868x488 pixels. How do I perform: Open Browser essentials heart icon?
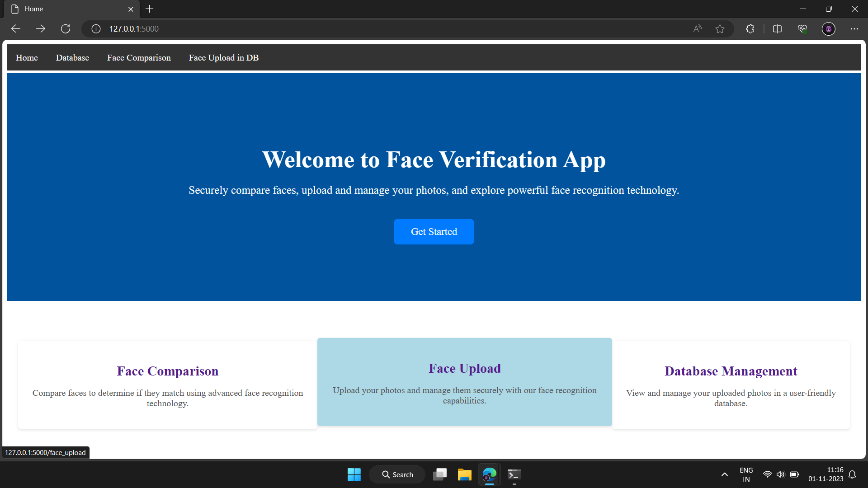802,28
